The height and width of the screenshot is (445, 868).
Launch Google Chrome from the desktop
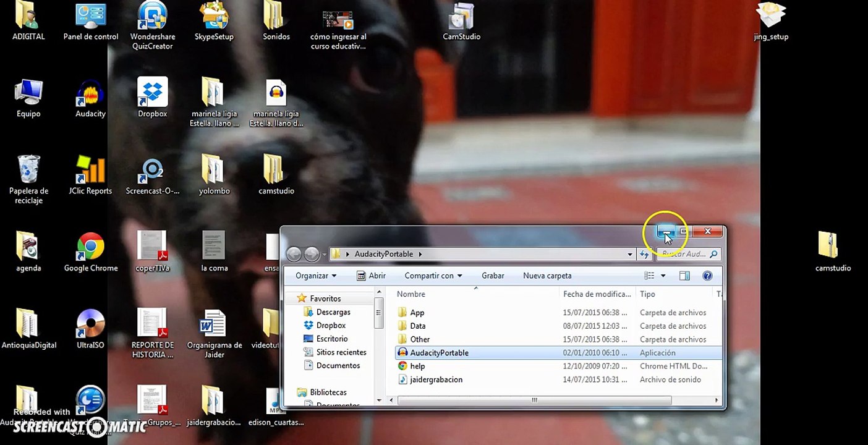coord(90,252)
